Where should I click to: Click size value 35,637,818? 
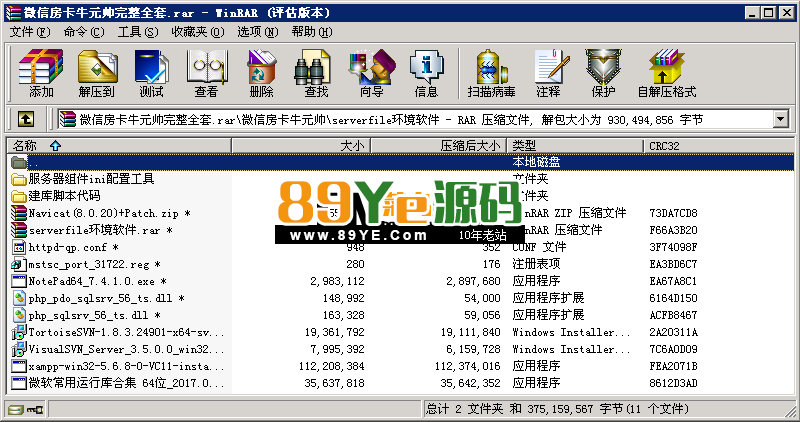click(x=334, y=383)
